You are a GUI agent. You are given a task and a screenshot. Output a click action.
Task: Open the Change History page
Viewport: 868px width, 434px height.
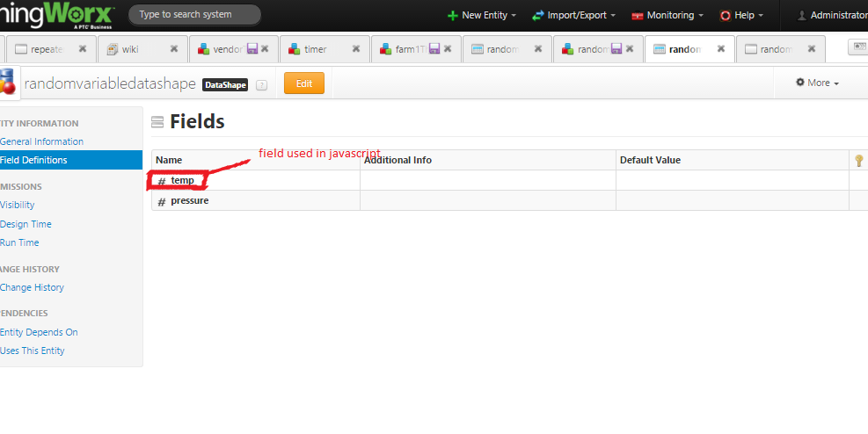tap(32, 287)
